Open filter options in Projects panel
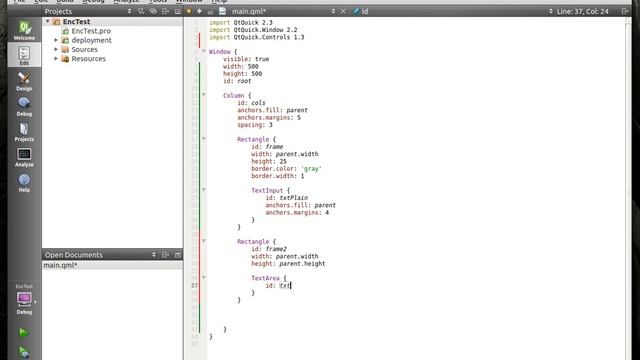 point(141,11)
